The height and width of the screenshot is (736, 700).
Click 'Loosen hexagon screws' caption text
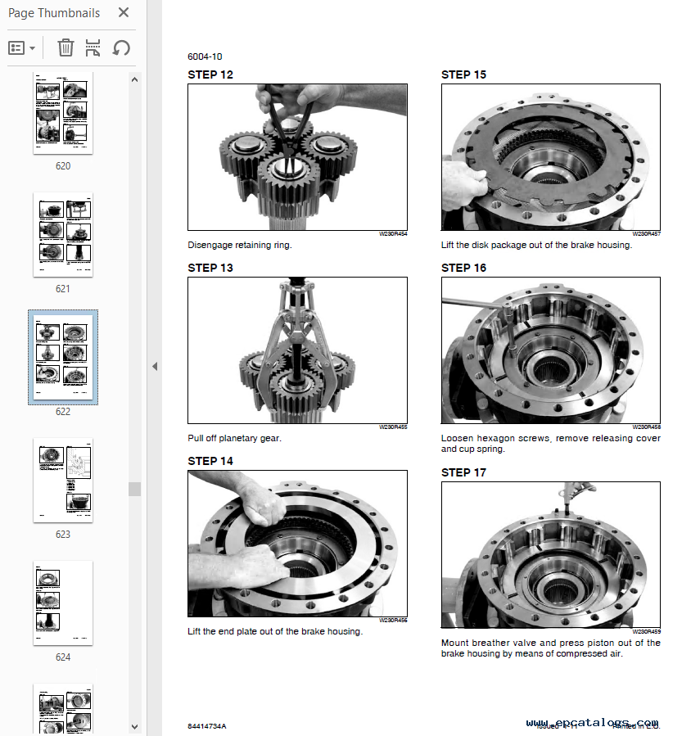click(x=551, y=444)
